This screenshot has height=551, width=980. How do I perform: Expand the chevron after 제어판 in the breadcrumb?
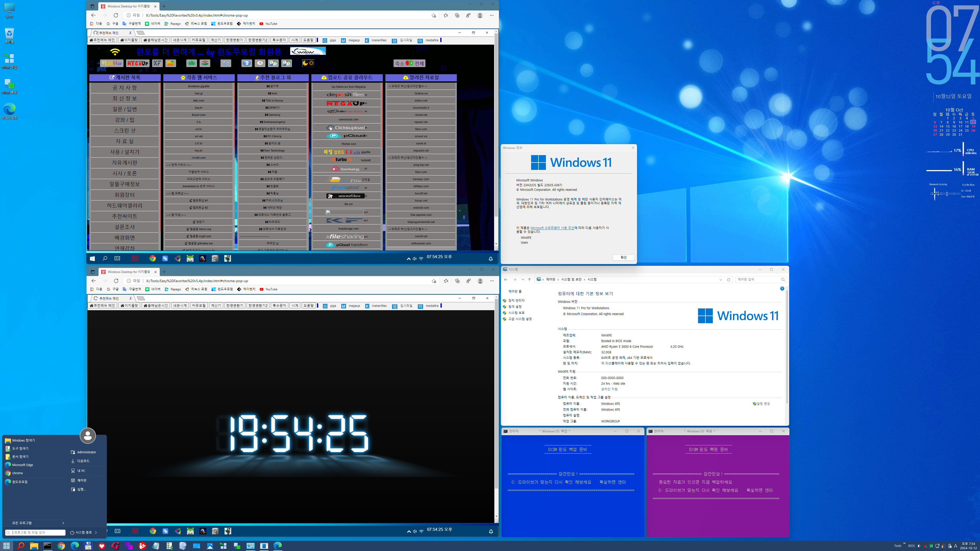tap(558, 280)
